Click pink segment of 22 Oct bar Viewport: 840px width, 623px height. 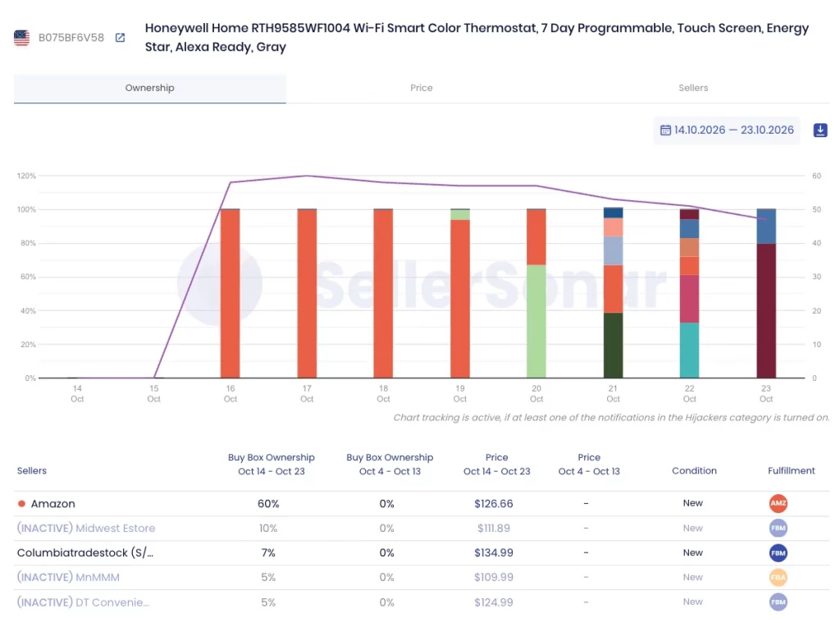coord(689,299)
